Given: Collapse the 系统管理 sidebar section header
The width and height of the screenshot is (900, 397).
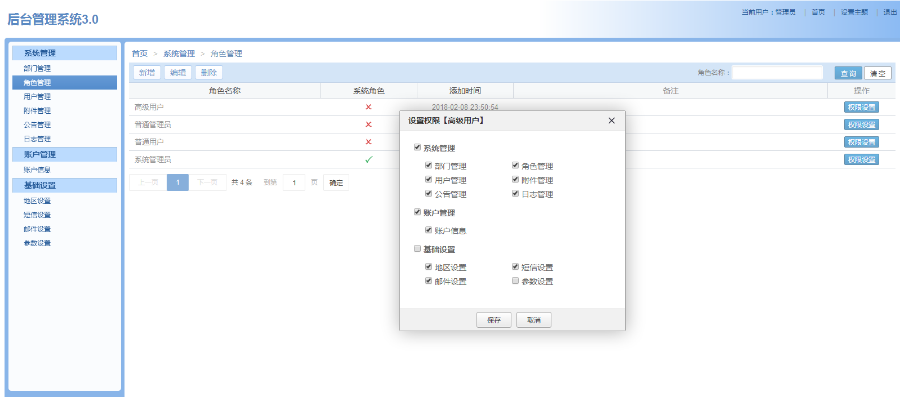Looking at the screenshot, I should pyautogui.click(x=64, y=53).
